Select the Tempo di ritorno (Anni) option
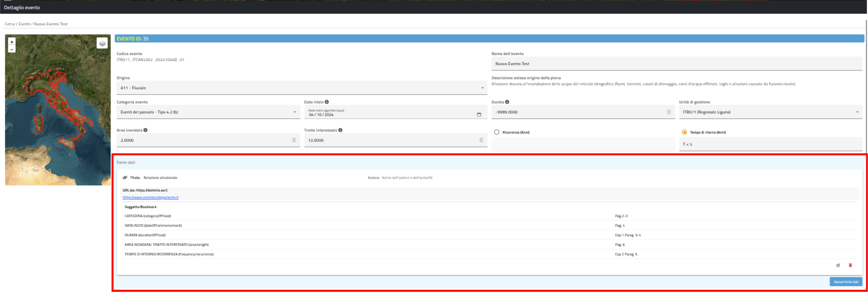 pos(684,132)
